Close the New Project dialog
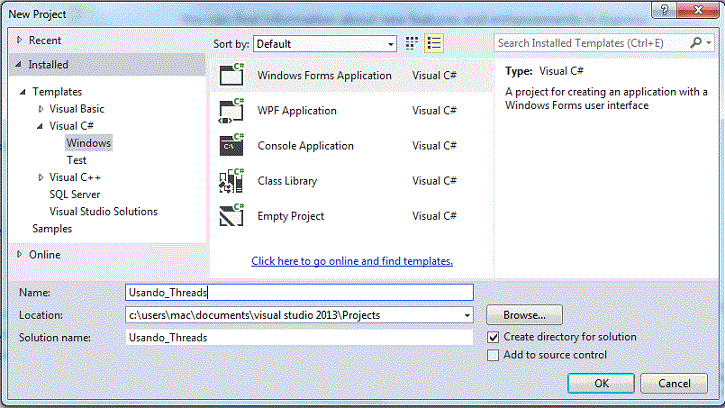Viewport: 725px width, 408px height. click(698, 10)
